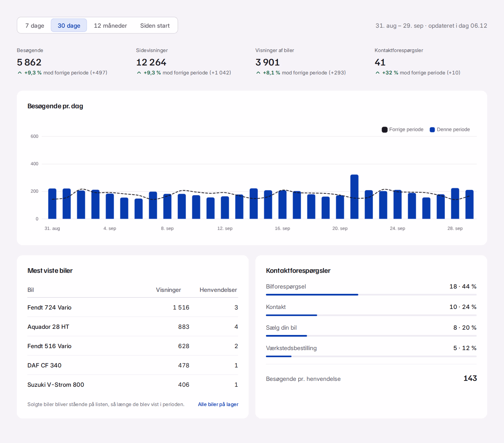Click the Visninger column header
The width and height of the screenshot is (504, 443).
pyautogui.click(x=168, y=290)
